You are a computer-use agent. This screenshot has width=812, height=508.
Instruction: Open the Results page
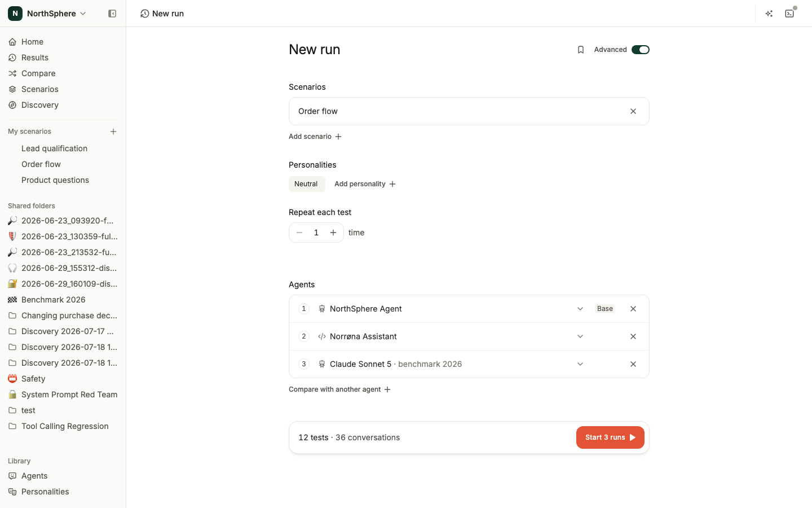click(x=63, y=58)
